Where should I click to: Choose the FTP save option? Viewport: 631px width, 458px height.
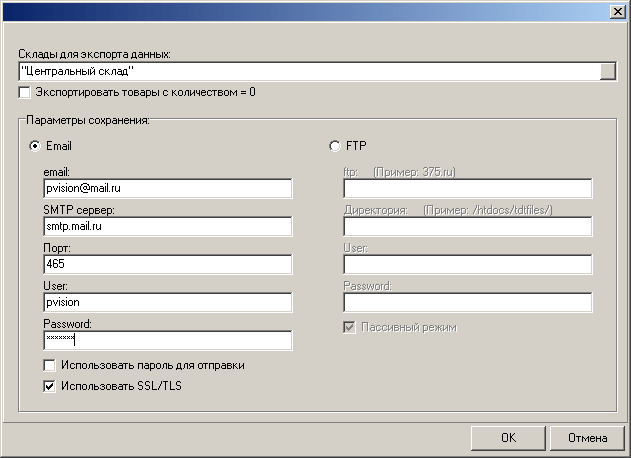(335, 145)
